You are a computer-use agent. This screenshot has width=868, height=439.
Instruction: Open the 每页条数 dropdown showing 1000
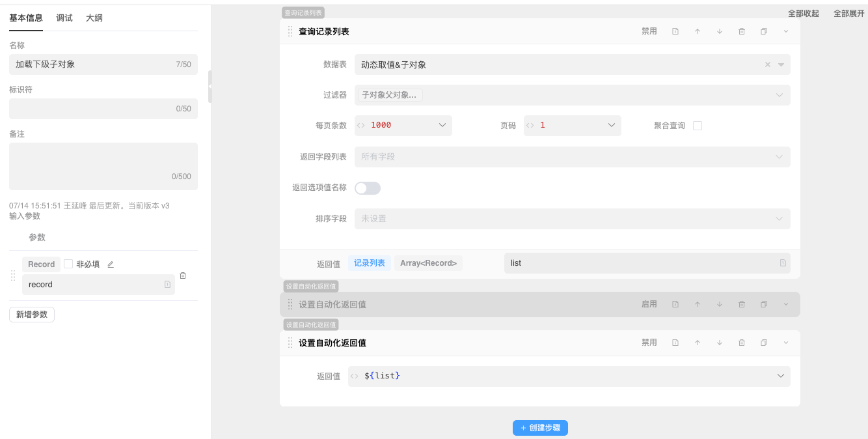442,125
